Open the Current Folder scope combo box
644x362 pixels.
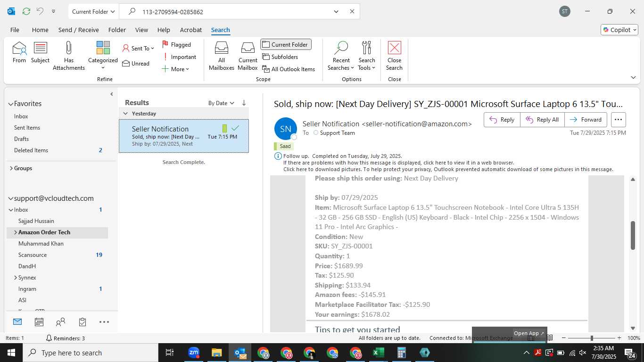tap(93, 11)
